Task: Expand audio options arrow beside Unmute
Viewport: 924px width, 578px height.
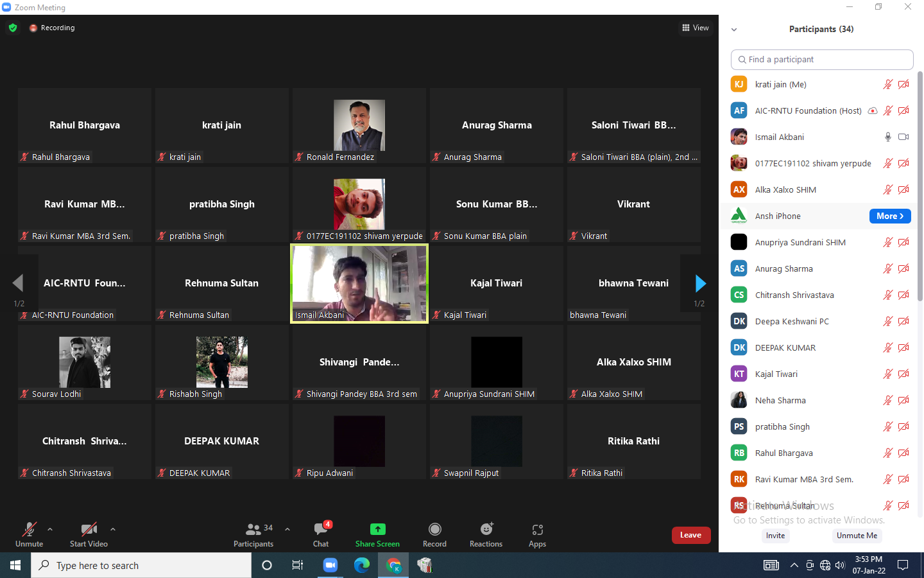Action: [50, 529]
